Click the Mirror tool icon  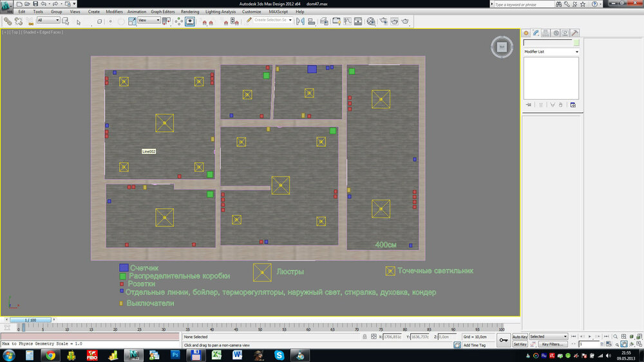coord(299,21)
